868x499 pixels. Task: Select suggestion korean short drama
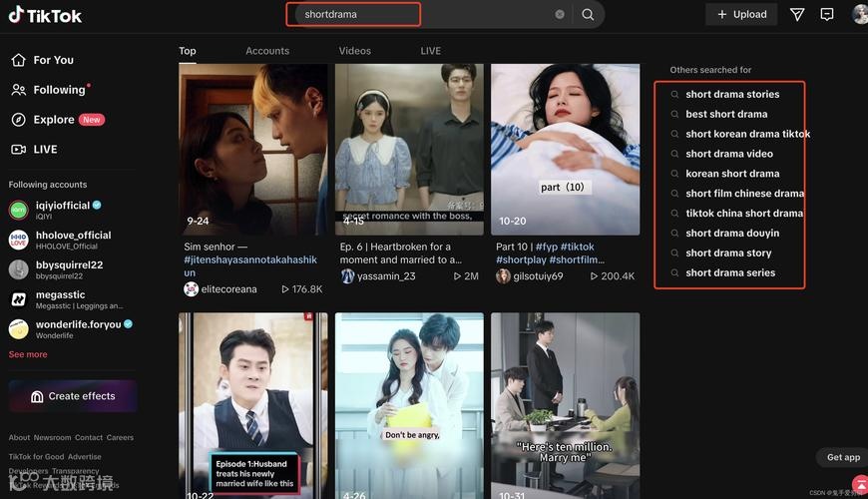[732, 174]
